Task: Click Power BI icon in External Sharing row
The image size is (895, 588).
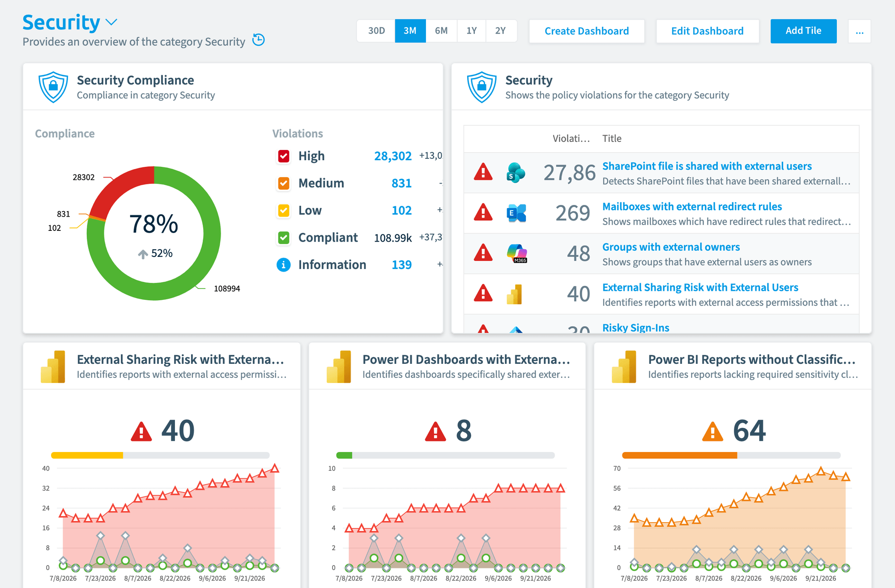Action: (515, 294)
